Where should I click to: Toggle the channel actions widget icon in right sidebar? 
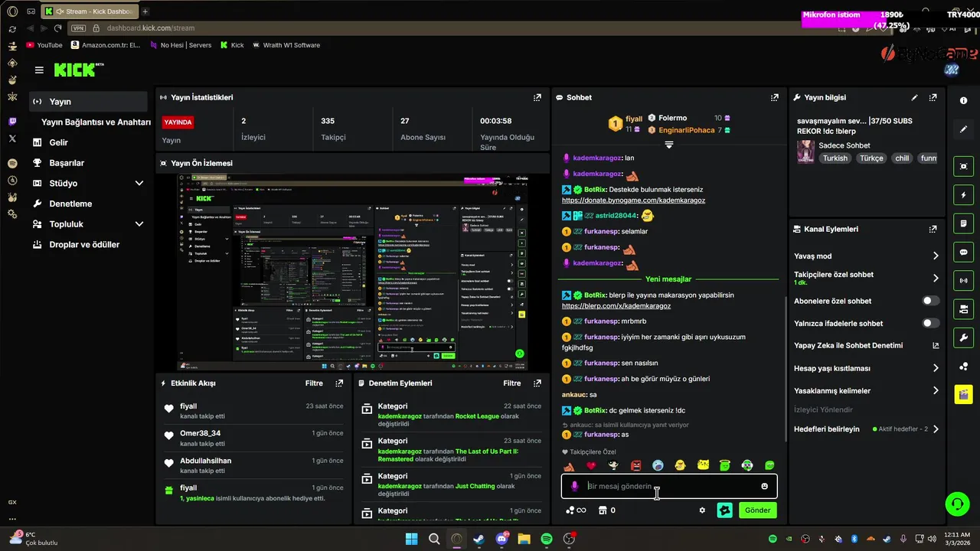coord(963,309)
